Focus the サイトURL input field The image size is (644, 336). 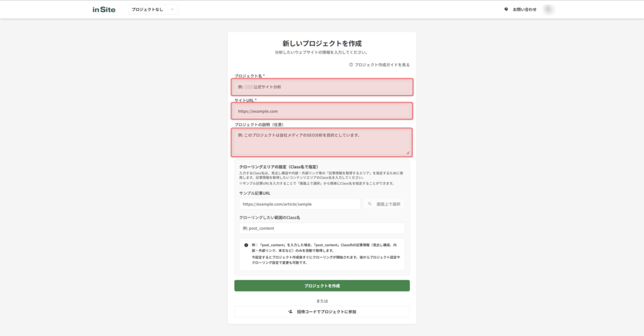tap(322, 111)
